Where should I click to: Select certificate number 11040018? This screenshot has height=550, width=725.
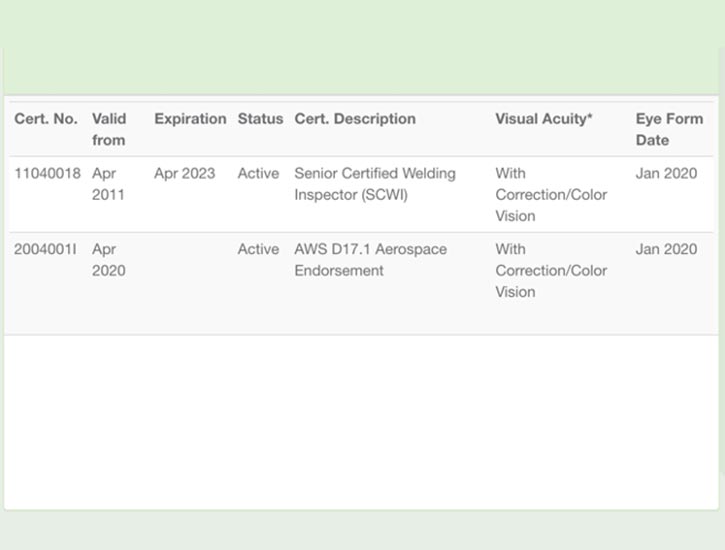[47, 174]
